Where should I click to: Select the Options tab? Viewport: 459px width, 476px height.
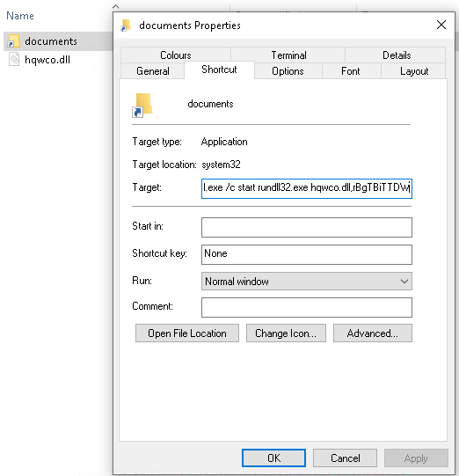(x=288, y=71)
